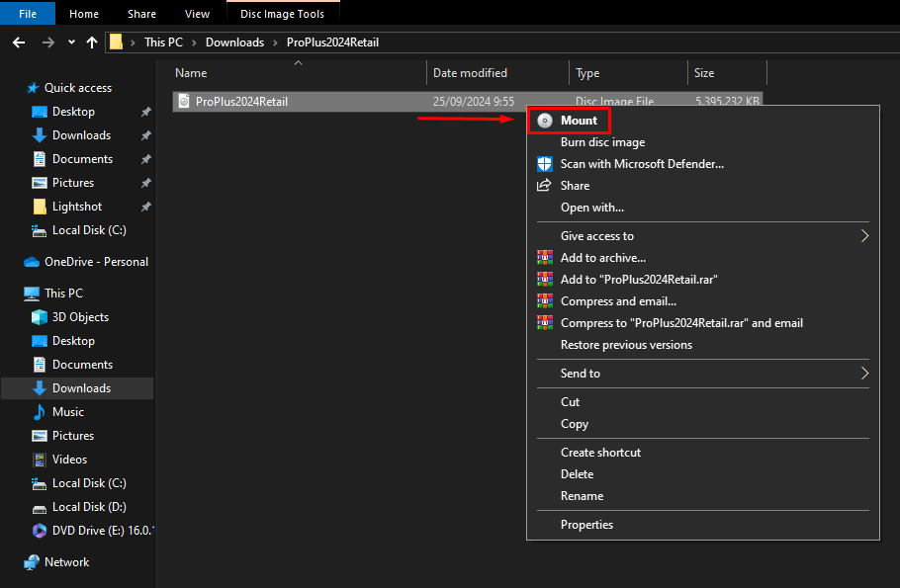Select Burn disc image menu entry
The height and width of the screenshot is (588, 900).
[x=602, y=142]
